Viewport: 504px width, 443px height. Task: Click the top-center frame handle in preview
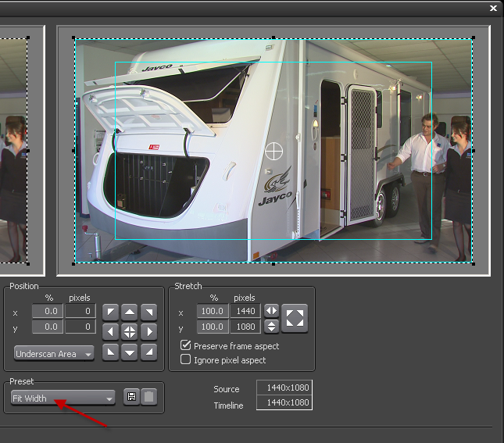[273, 38]
